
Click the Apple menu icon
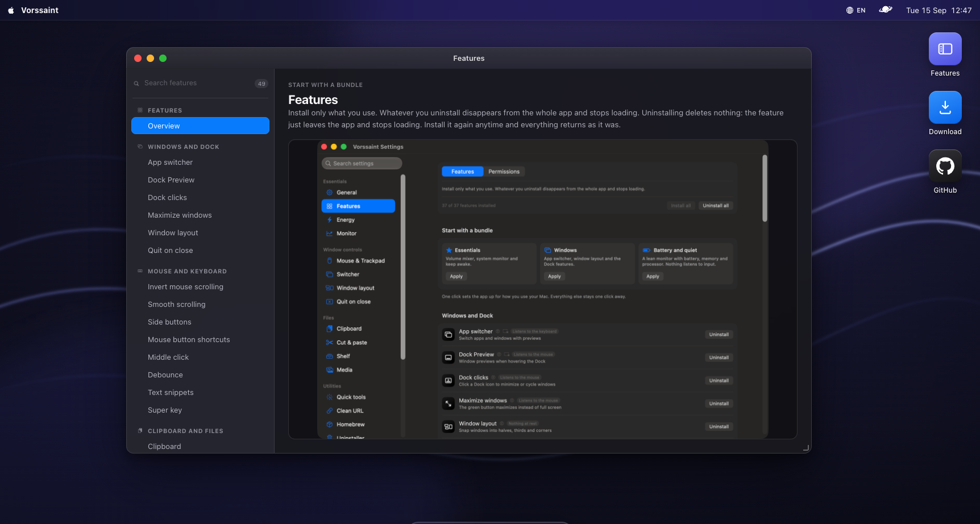click(x=11, y=10)
